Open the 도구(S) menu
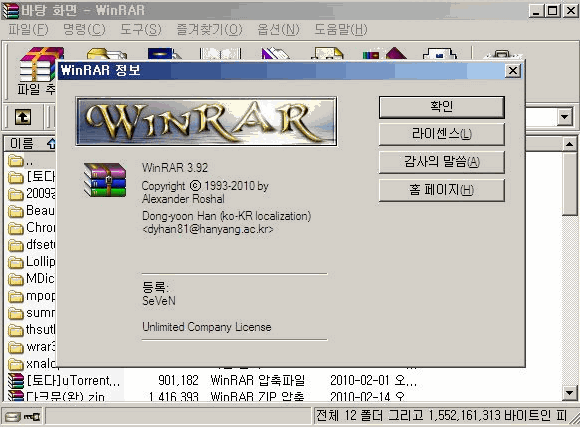The height and width of the screenshot is (428, 580). pyautogui.click(x=141, y=30)
